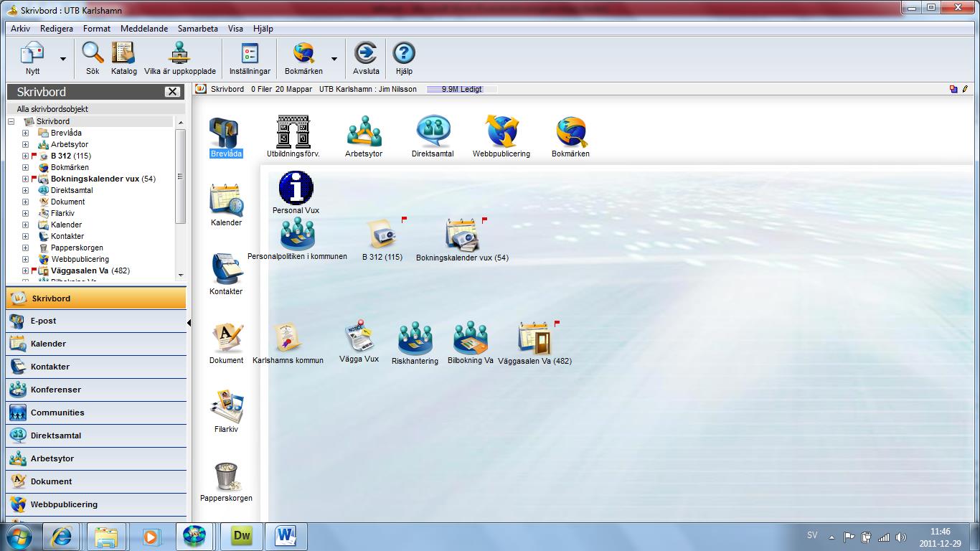Viewport: 980px width, 551px height.
Task: Open dropdown arrow next to Nytt
Action: (x=63, y=59)
